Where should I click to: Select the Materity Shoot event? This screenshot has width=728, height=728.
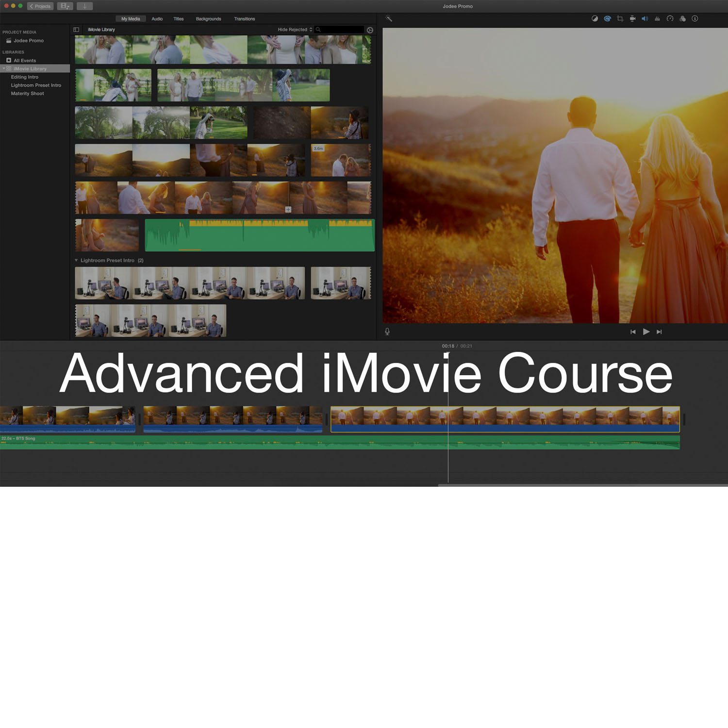28,94
